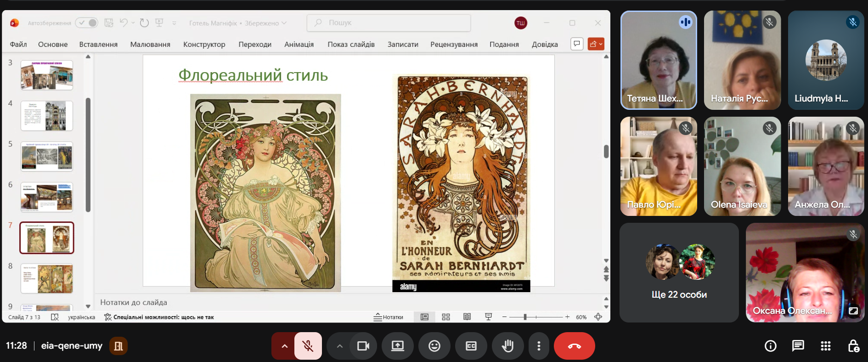Go to next slide double-arrow button

(x=606, y=278)
